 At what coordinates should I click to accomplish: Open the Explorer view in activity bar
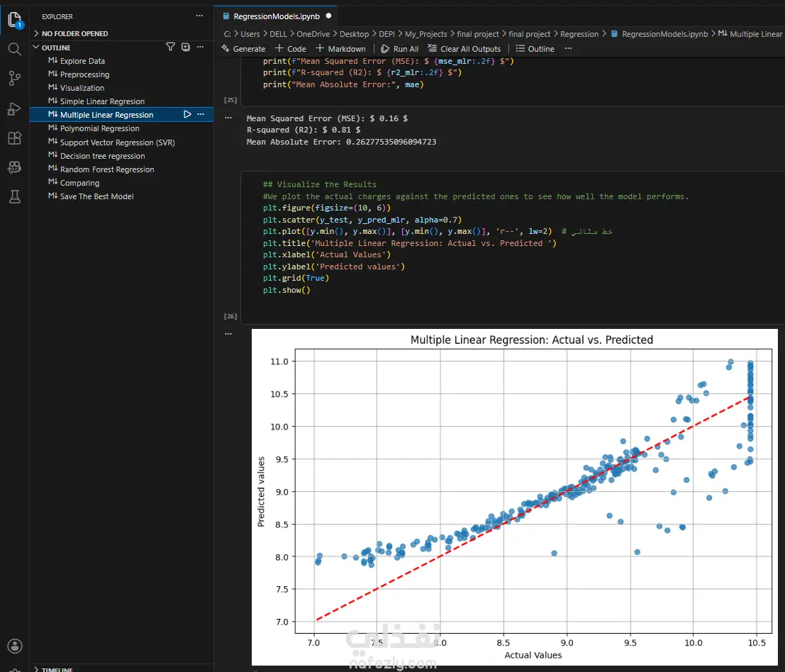[14, 20]
